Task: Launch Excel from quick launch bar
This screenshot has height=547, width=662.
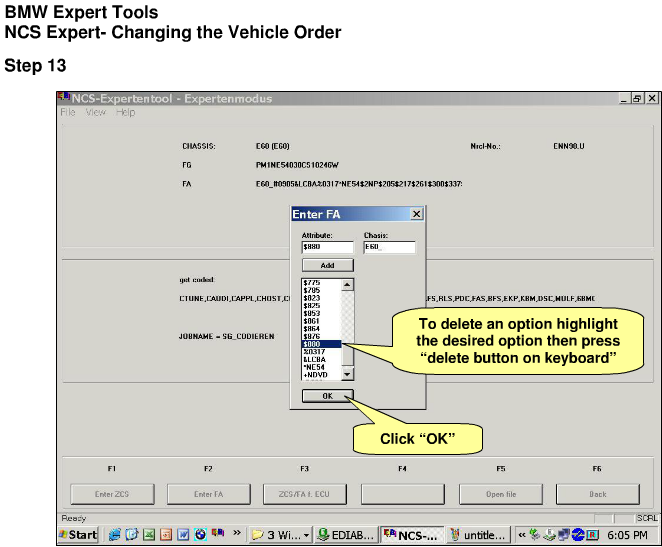Action: [x=149, y=535]
